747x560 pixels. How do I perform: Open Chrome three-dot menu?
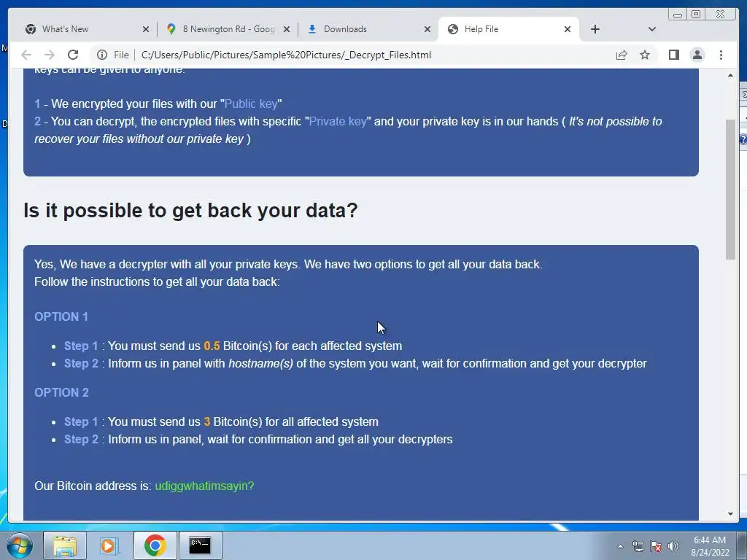click(x=721, y=55)
